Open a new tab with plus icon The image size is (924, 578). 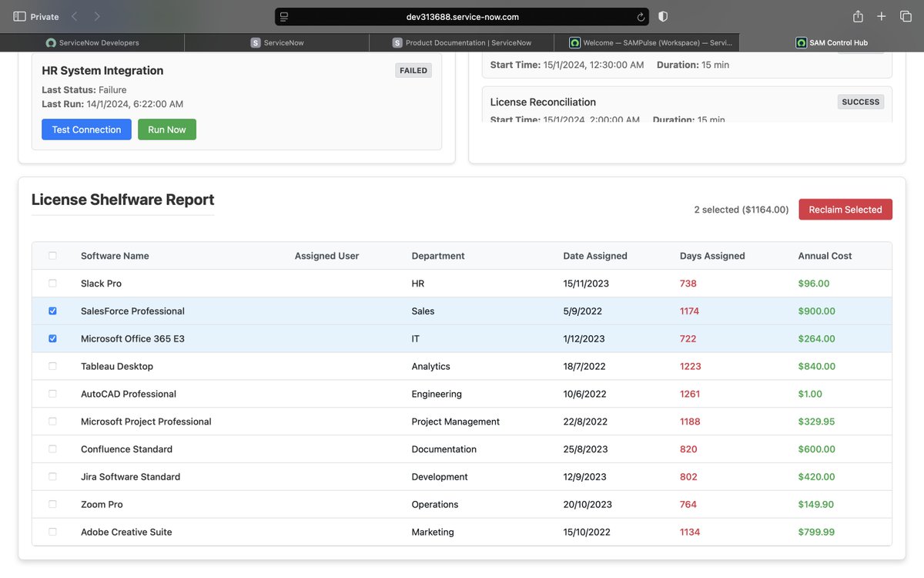(882, 16)
